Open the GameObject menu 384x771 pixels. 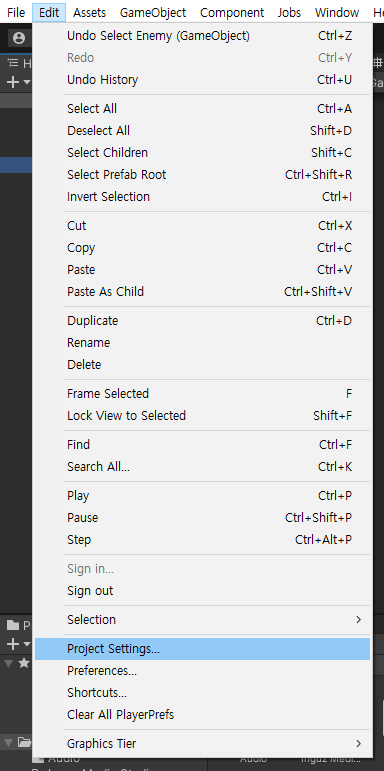coord(153,12)
